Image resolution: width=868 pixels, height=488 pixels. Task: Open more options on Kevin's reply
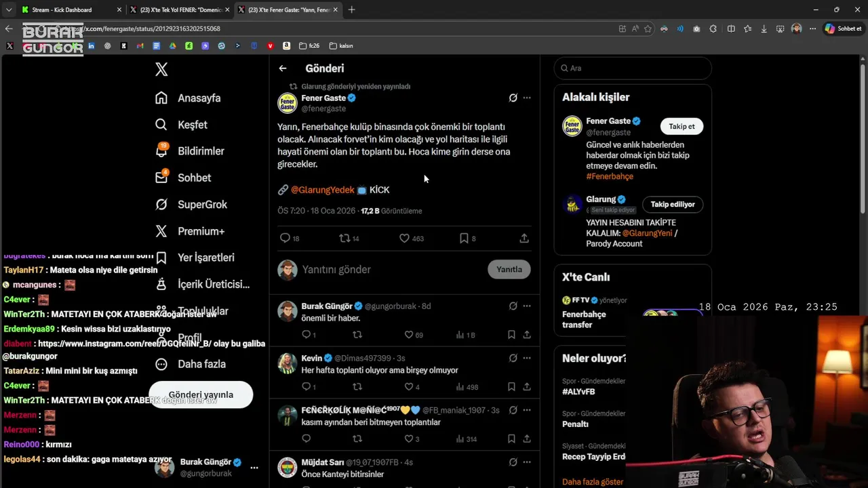click(527, 358)
